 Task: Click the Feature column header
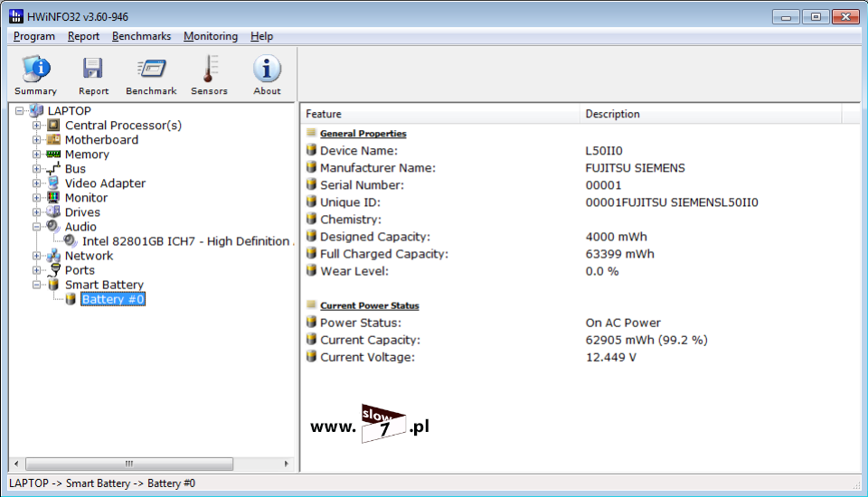[x=441, y=114]
